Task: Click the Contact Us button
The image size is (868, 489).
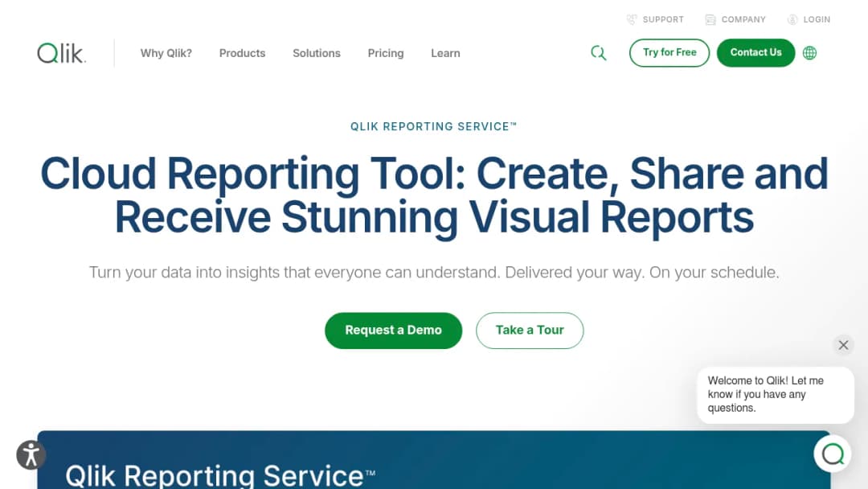Action: (x=755, y=52)
